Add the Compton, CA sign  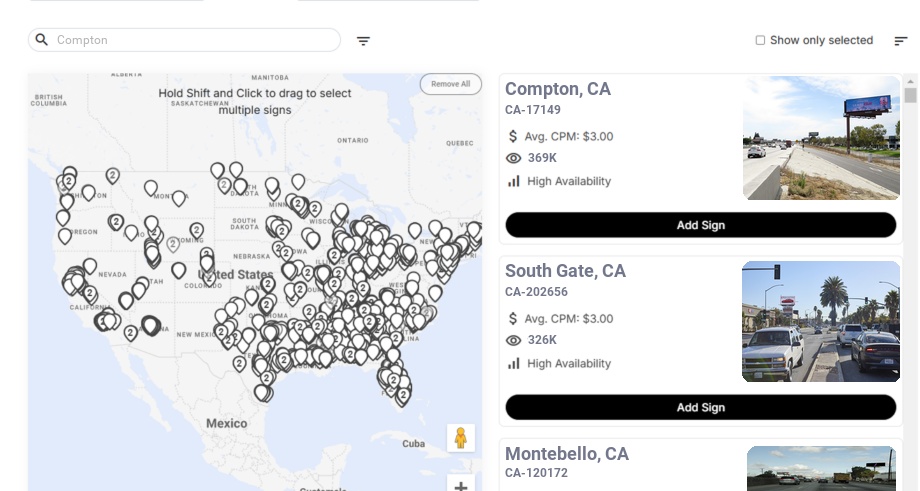tap(700, 225)
